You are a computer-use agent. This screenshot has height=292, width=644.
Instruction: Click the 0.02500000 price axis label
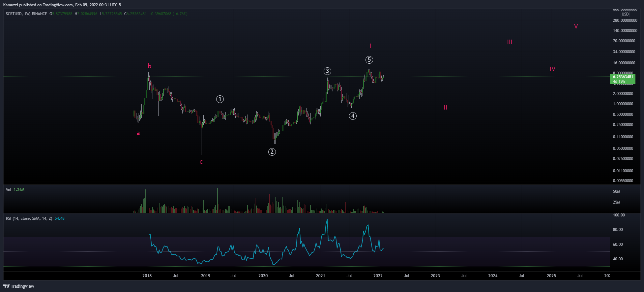click(x=623, y=159)
